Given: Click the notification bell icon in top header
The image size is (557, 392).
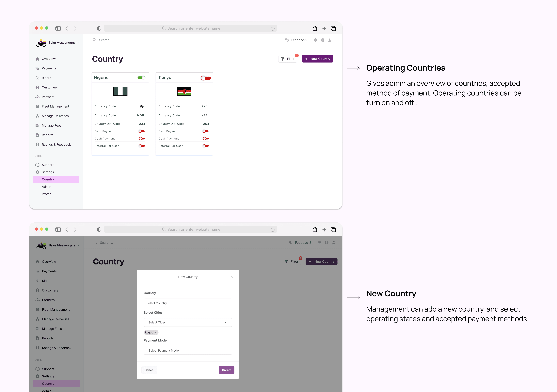Looking at the screenshot, I should tap(315, 40).
